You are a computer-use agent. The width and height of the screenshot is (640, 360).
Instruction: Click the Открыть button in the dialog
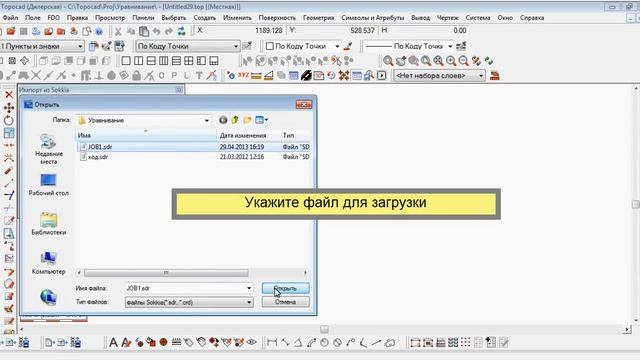click(x=285, y=288)
